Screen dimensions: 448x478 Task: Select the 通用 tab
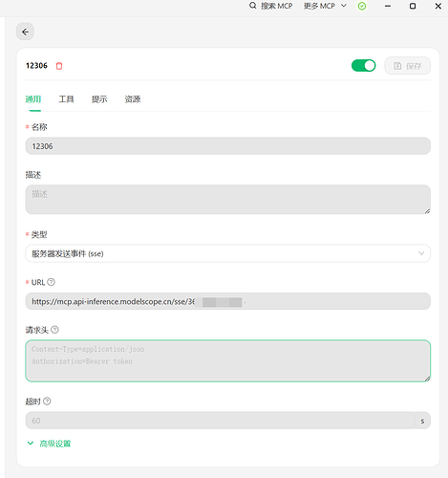(x=33, y=99)
